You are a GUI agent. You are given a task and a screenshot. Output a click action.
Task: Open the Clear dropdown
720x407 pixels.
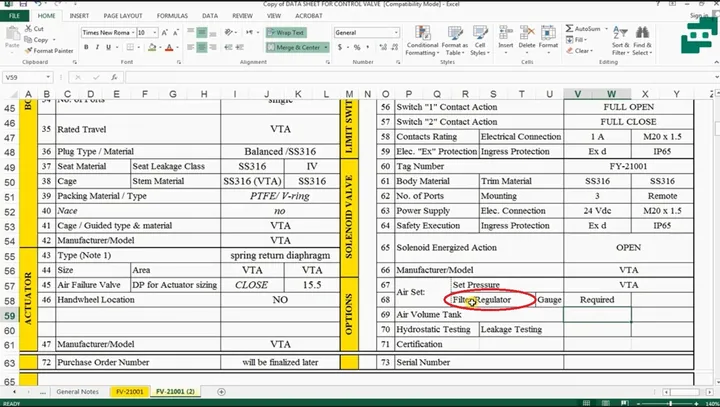pos(579,51)
